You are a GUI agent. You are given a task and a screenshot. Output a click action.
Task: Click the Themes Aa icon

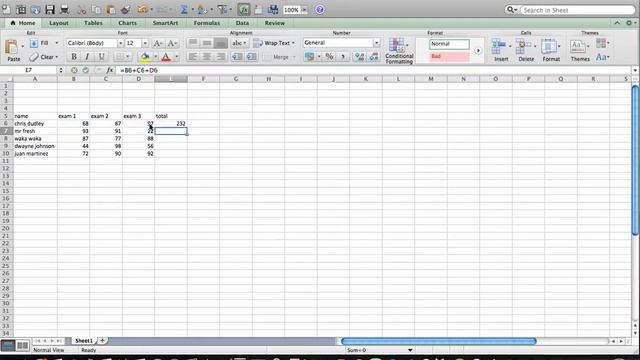pos(580,50)
